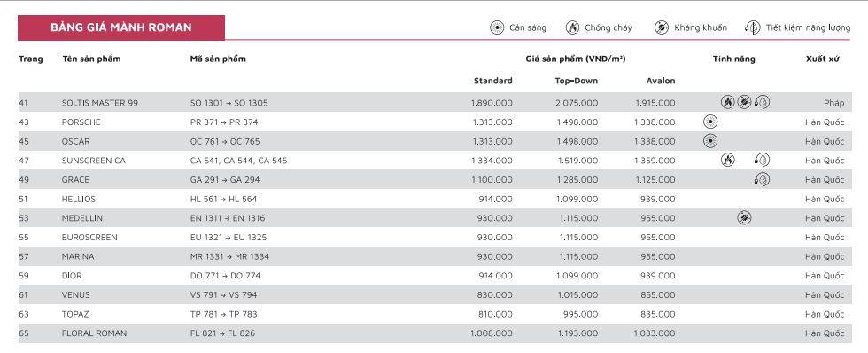Viewport: 868px width, 353px height.
Task: Click the energy-saving icon in GRACE row
Action: pyautogui.click(x=762, y=179)
